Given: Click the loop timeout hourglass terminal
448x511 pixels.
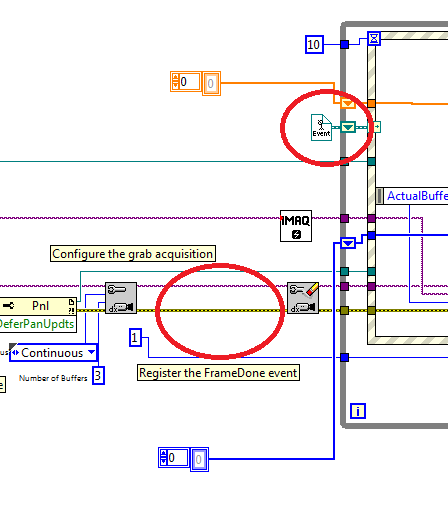Looking at the screenshot, I should click(x=374, y=38).
